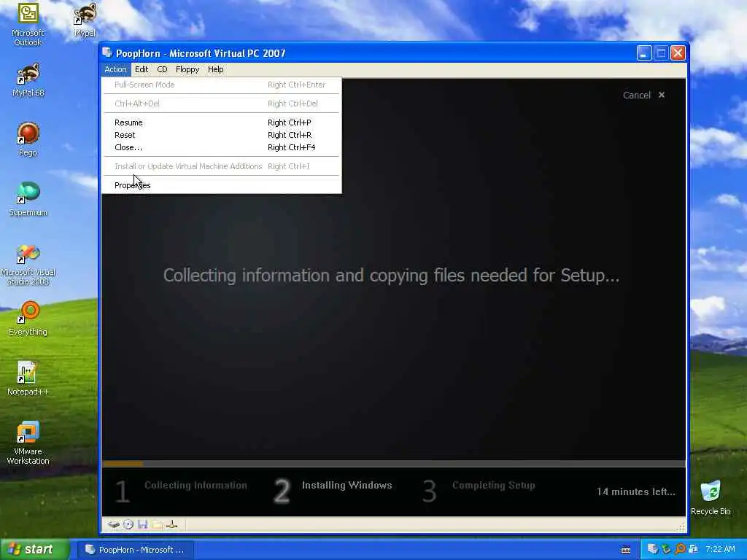
Task: Click the 'Collecting information and copying files' message
Action: click(391, 275)
